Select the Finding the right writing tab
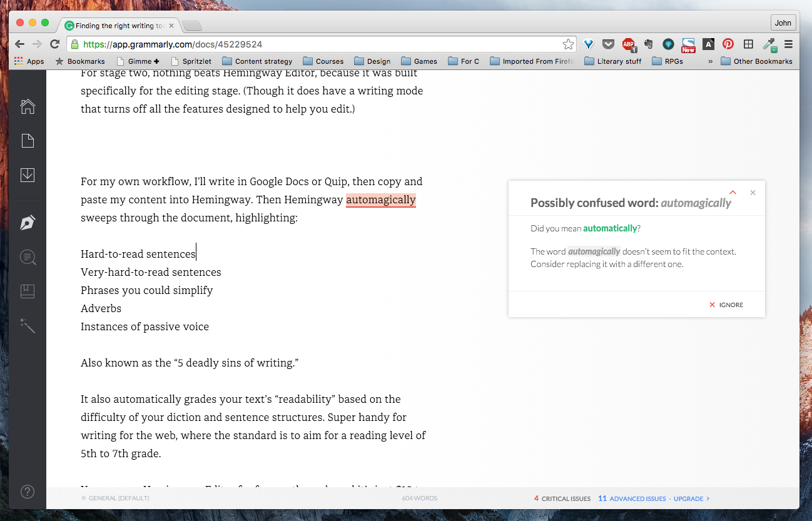The height and width of the screenshot is (521, 812). (119, 26)
